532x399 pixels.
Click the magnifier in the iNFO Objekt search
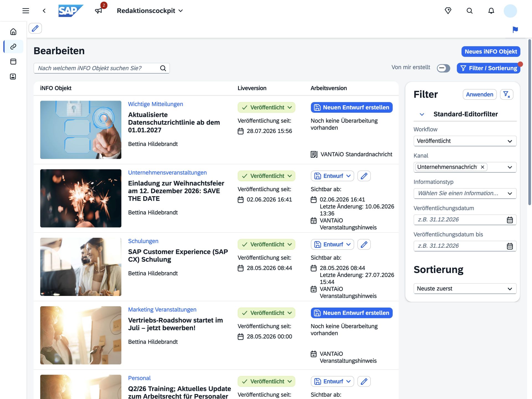point(163,68)
